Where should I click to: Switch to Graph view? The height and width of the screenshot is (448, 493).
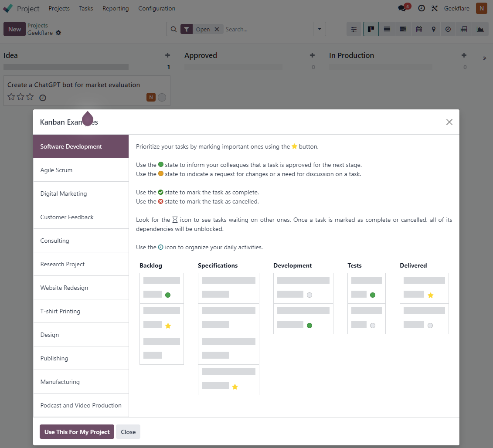click(x=480, y=29)
